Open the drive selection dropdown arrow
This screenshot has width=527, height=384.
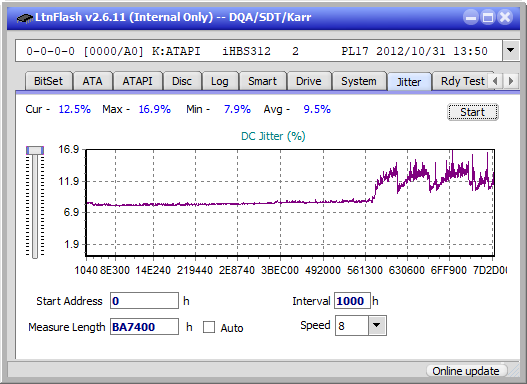click(511, 51)
